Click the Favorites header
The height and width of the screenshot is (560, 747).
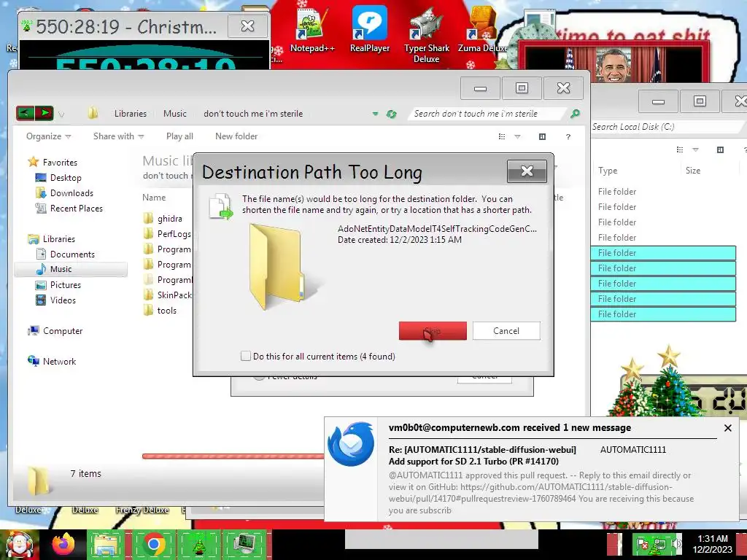tap(53, 163)
